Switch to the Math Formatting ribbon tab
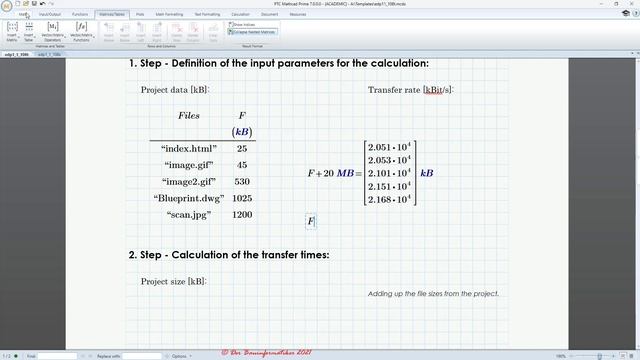The image size is (640, 360). [x=169, y=14]
